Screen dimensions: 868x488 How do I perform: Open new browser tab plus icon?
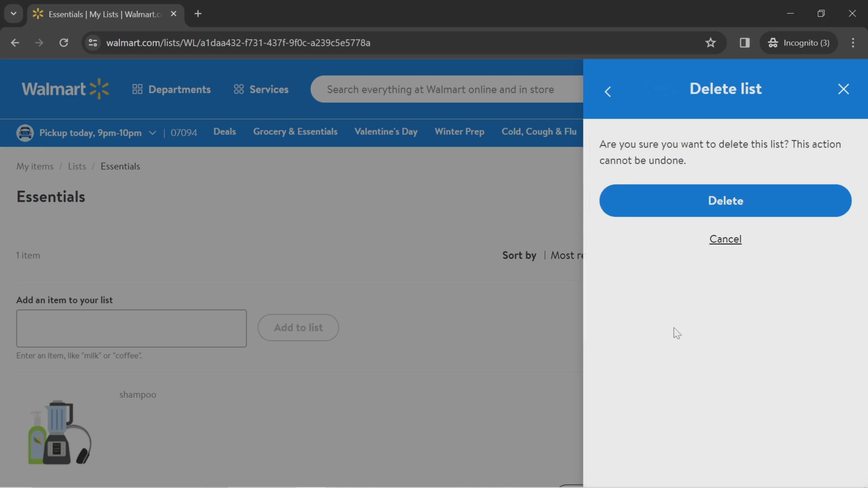pyautogui.click(x=198, y=13)
